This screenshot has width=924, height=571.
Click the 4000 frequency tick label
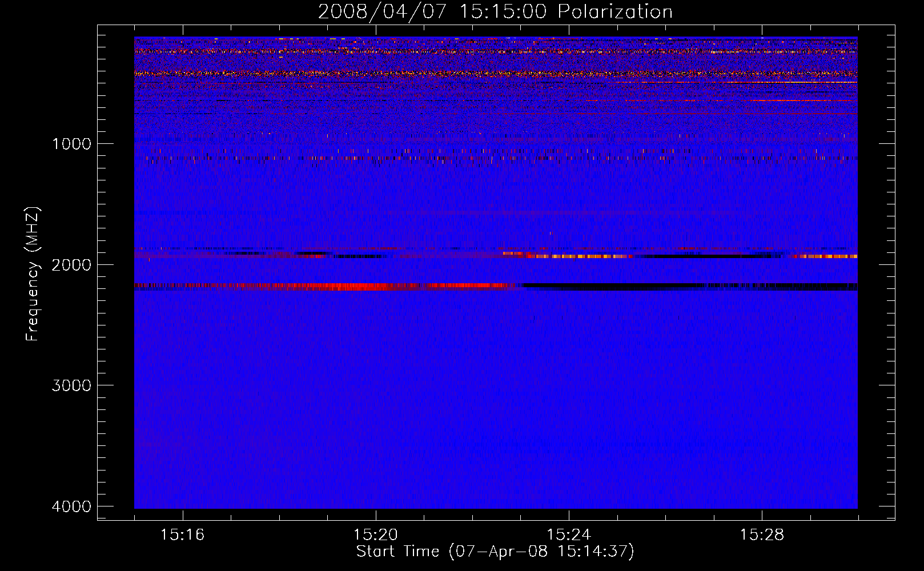(x=71, y=506)
